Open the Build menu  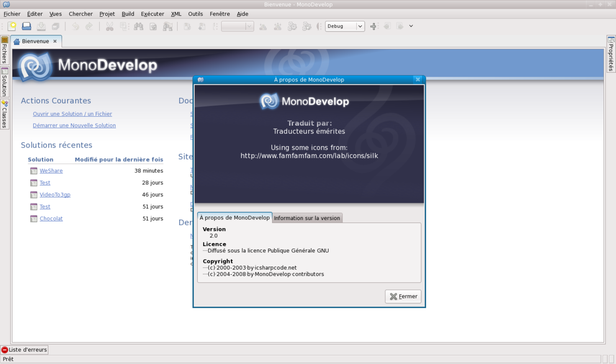(x=128, y=14)
